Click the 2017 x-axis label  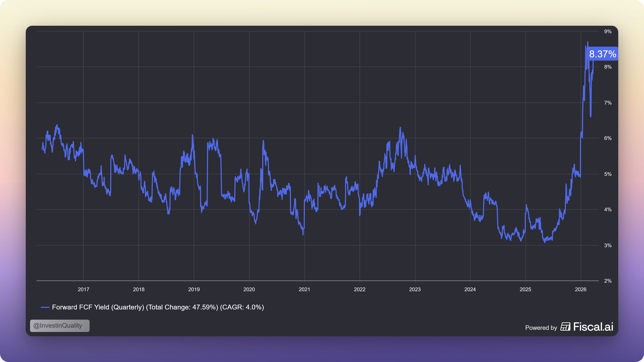(83, 289)
